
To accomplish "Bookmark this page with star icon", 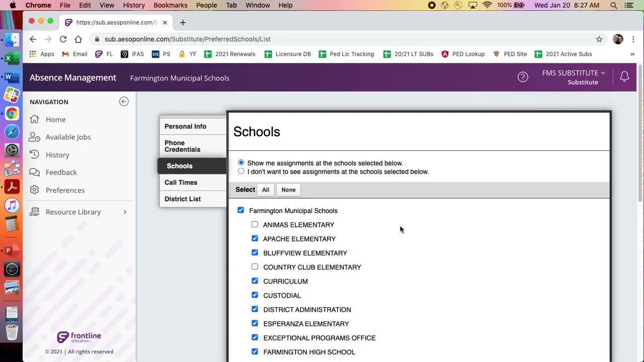I will 599,39.
